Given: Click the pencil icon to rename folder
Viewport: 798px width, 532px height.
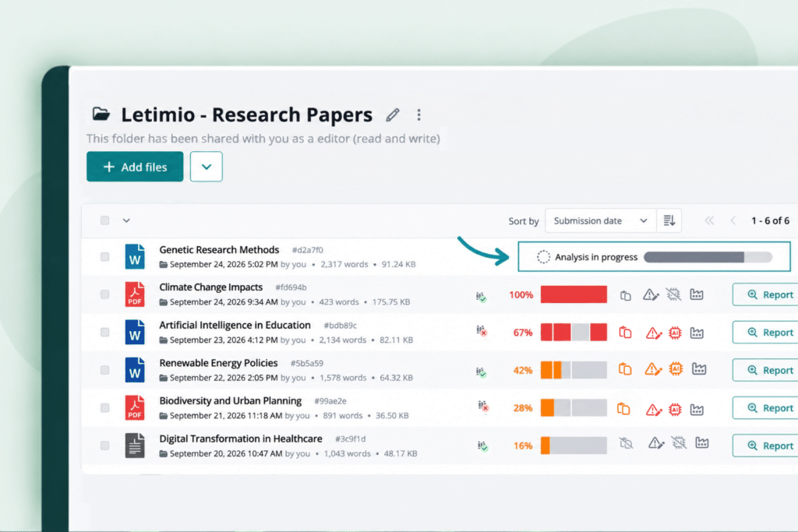Looking at the screenshot, I should click(x=393, y=115).
